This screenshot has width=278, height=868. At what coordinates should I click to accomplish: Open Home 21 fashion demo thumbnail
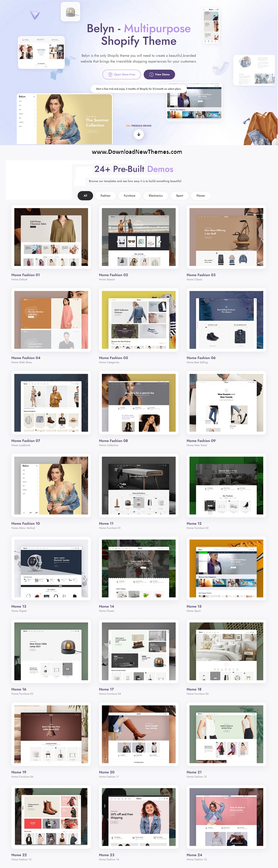click(x=226, y=734)
